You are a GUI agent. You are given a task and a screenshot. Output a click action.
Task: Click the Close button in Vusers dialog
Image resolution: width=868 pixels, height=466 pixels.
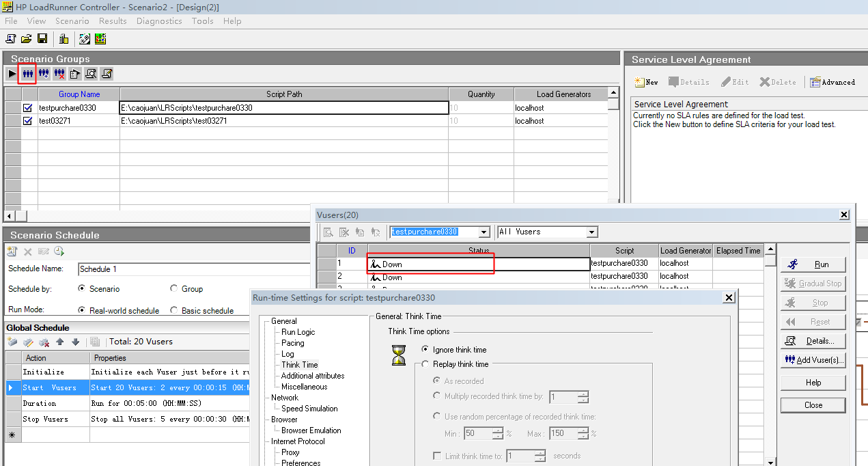pos(813,405)
